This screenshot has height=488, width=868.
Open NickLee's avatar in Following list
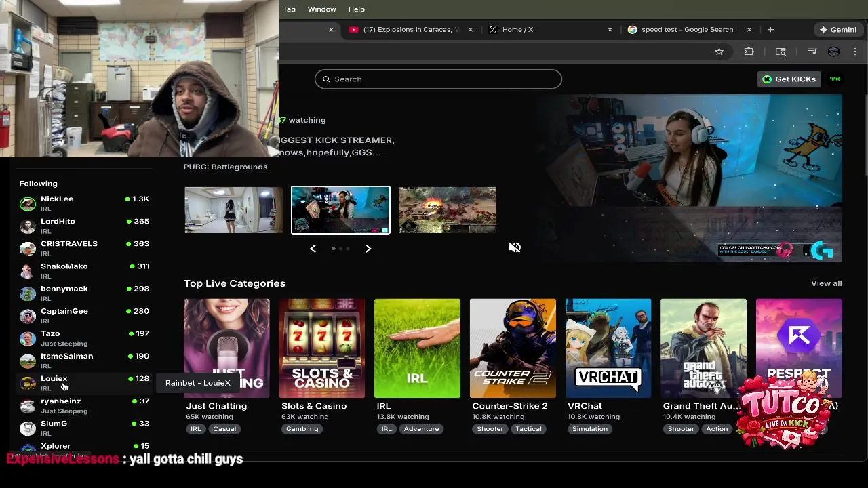28,203
